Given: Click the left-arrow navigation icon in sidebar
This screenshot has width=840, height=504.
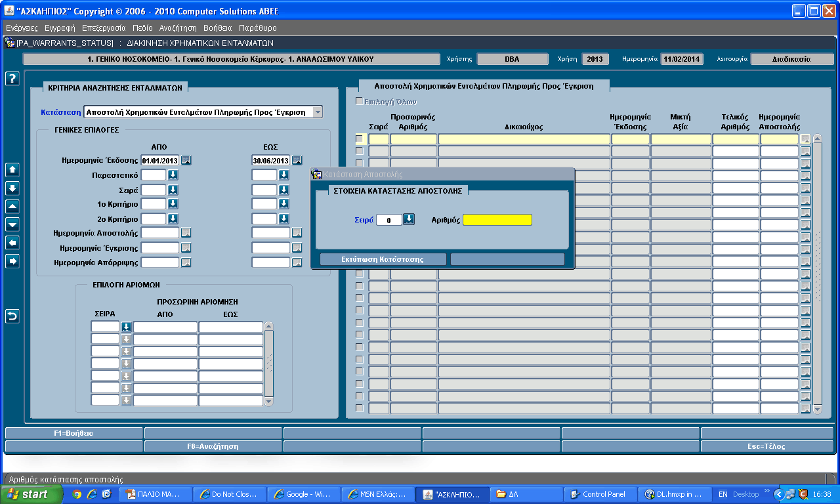Looking at the screenshot, I should click(x=12, y=243).
